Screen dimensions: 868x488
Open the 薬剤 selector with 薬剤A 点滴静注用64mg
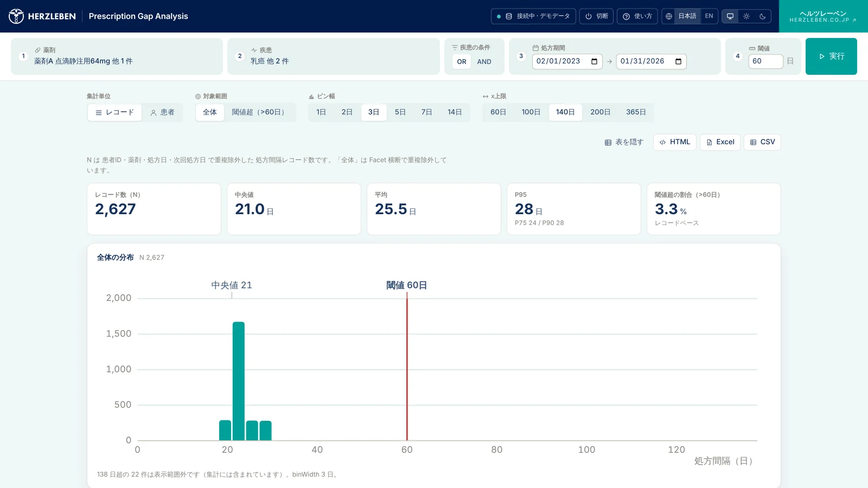[x=117, y=56]
